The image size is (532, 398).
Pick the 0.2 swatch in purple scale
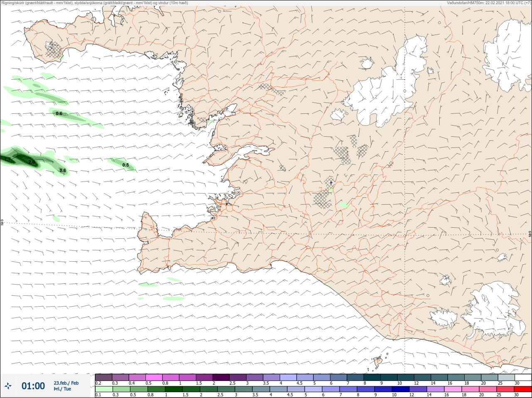coord(103,377)
